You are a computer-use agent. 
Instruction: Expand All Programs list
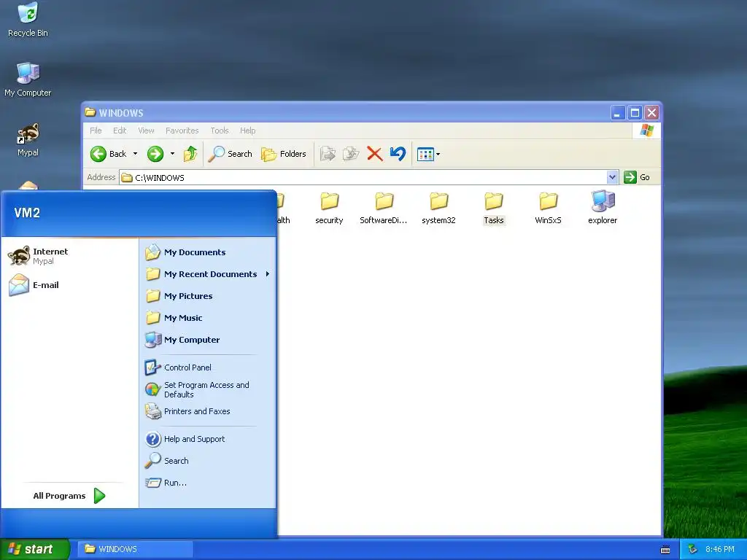69,496
